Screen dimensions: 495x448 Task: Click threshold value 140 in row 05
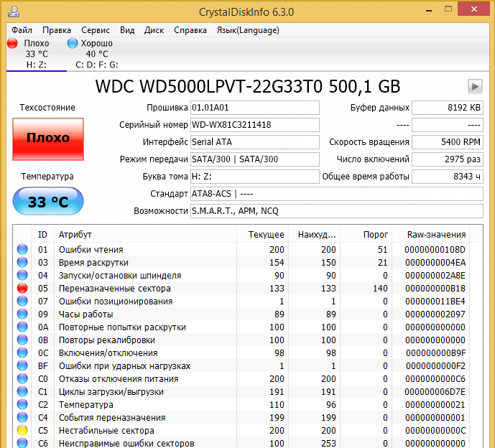[380, 289]
